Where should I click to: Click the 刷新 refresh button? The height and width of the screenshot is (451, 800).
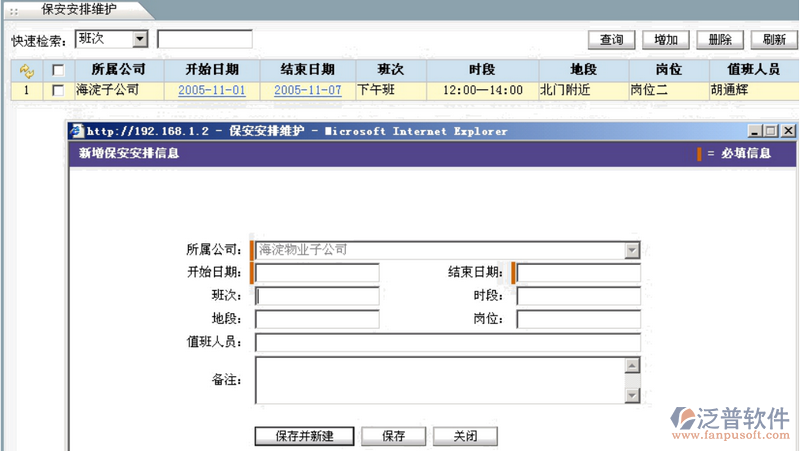tap(773, 40)
